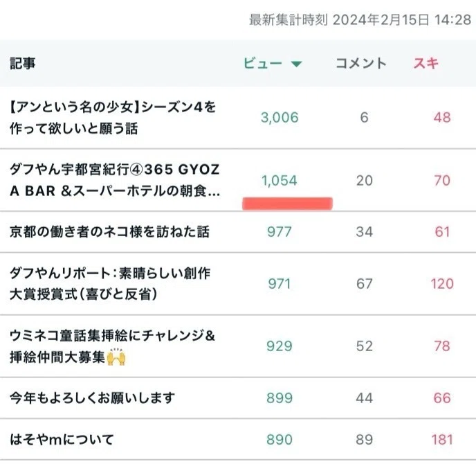Click the raised-hands emoji in article title
This screenshot has height=464, width=476.
pos(116,357)
